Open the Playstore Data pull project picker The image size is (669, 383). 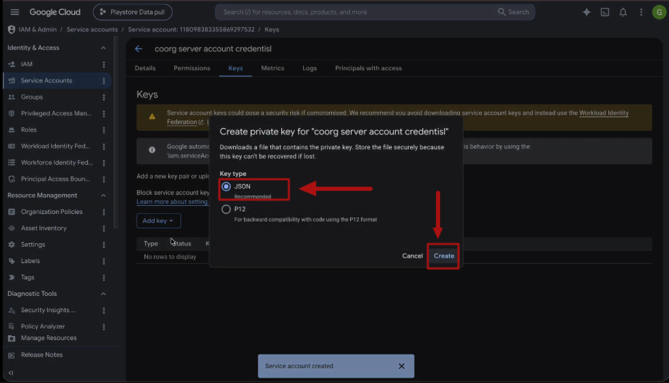click(133, 12)
